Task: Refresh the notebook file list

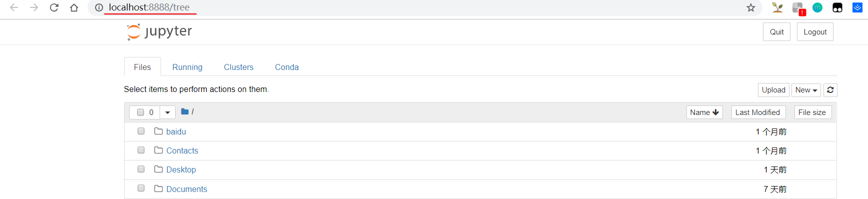Action: [x=830, y=90]
